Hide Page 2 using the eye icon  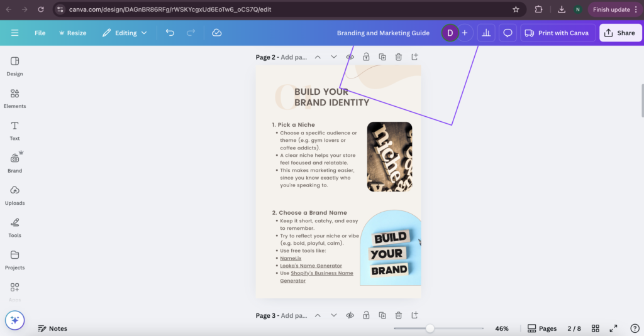350,57
